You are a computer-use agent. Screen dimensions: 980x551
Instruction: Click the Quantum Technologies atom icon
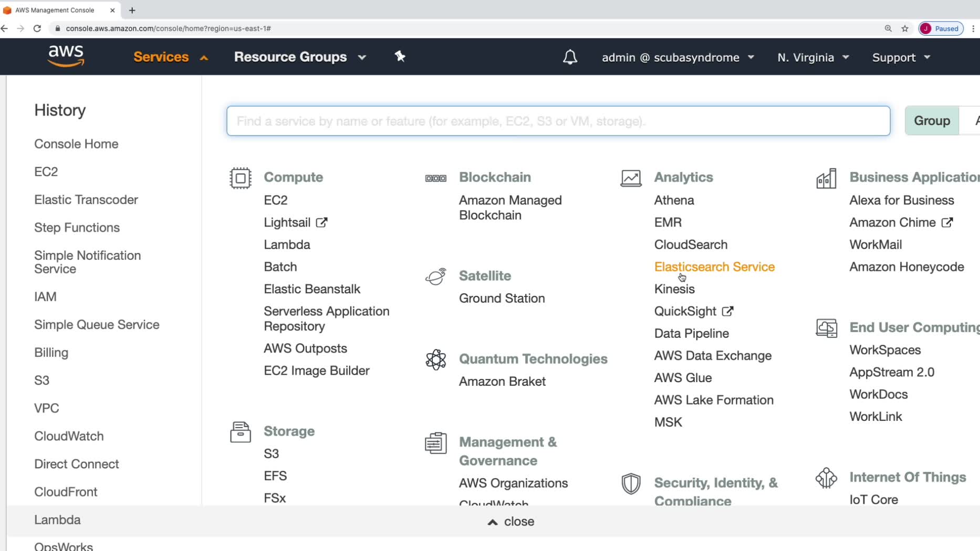click(x=435, y=359)
